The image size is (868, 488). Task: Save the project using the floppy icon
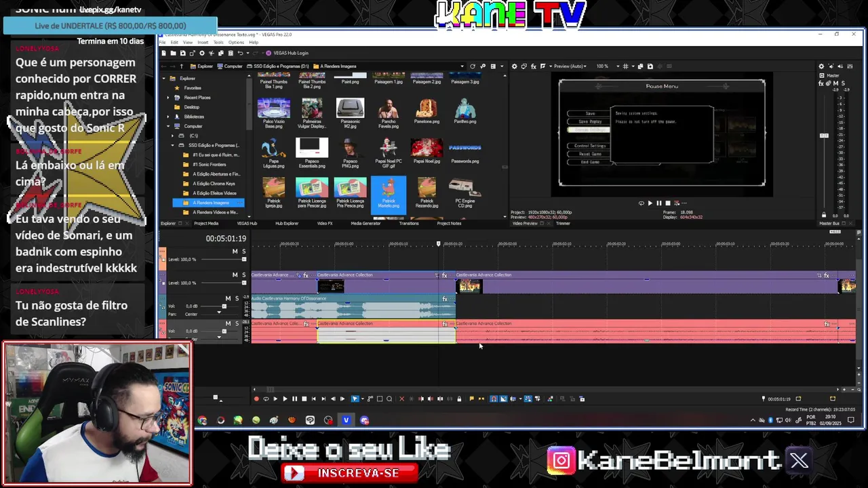[x=182, y=53]
